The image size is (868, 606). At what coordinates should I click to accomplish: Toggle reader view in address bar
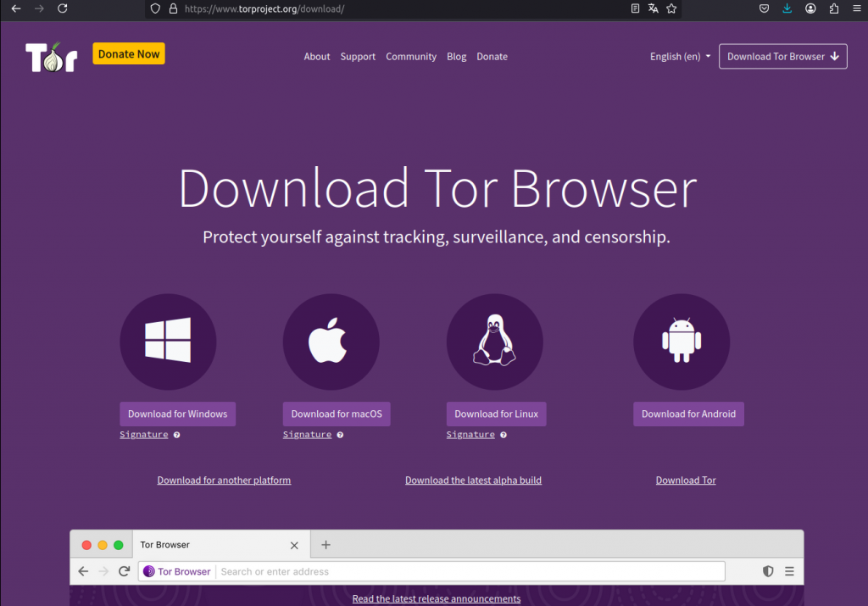(x=635, y=8)
